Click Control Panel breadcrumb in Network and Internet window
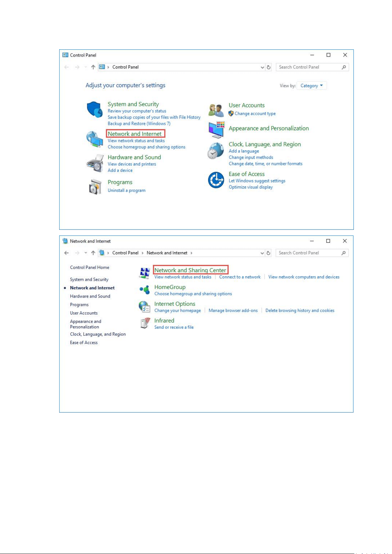Viewport: 392px width, 554px height. coord(125,253)
